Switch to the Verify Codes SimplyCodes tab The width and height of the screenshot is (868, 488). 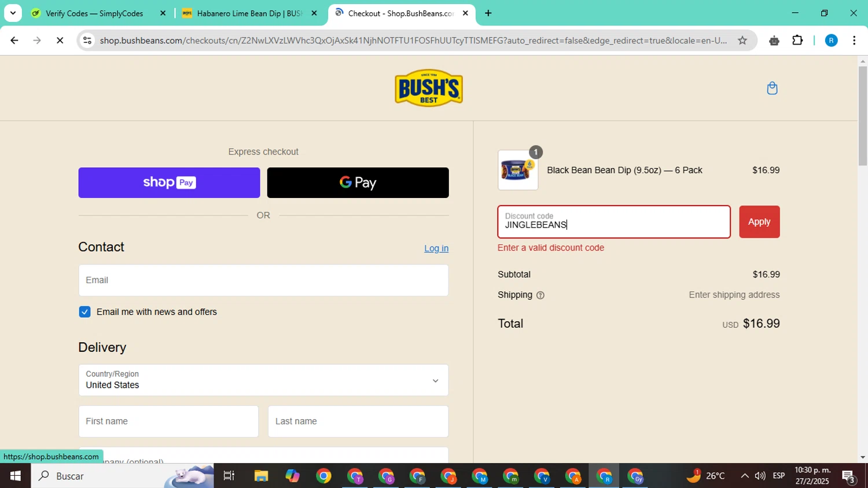94,13
